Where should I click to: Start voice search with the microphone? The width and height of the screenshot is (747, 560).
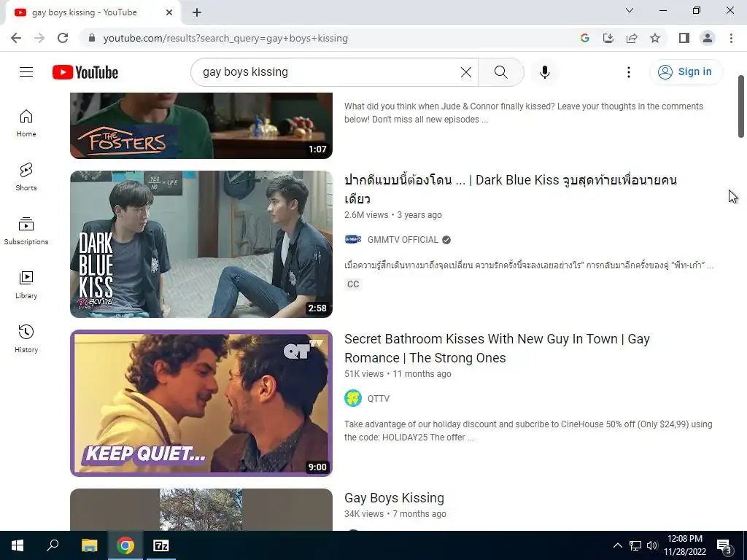pos(544,72)
